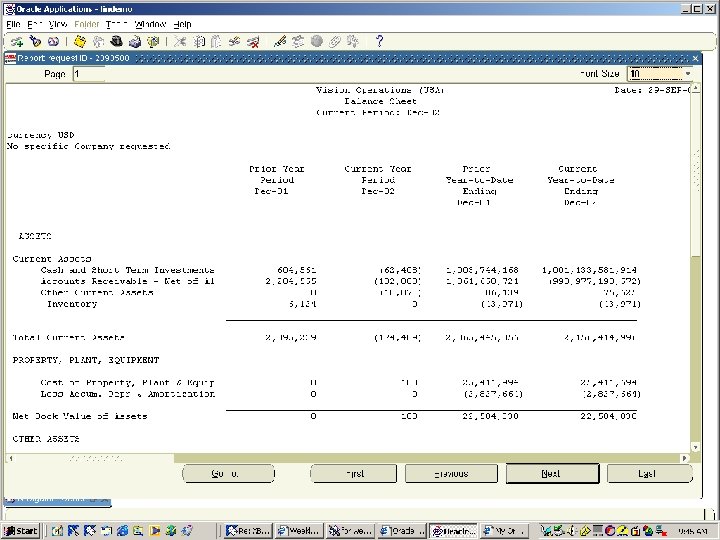This screenshot has width=720, height=540.
Task: Click the Delete Record red-X icon
Action: 253,42
